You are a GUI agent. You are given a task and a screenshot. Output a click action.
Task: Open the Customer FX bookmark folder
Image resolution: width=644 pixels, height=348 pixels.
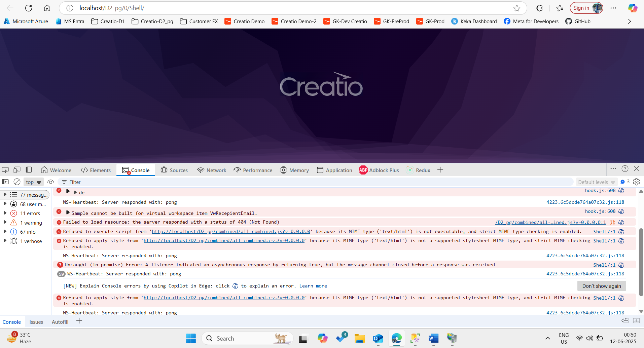199,22
